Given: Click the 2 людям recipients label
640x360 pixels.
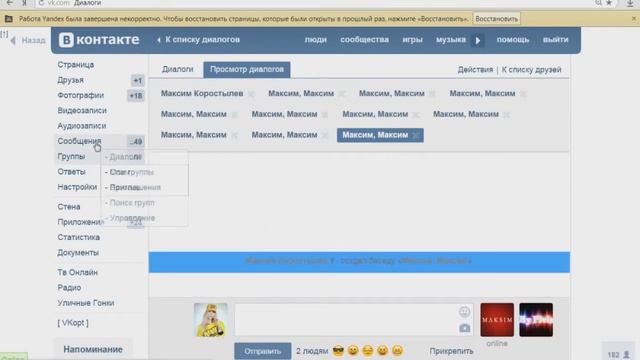Looking at the screenshot, I should point(312,351).
